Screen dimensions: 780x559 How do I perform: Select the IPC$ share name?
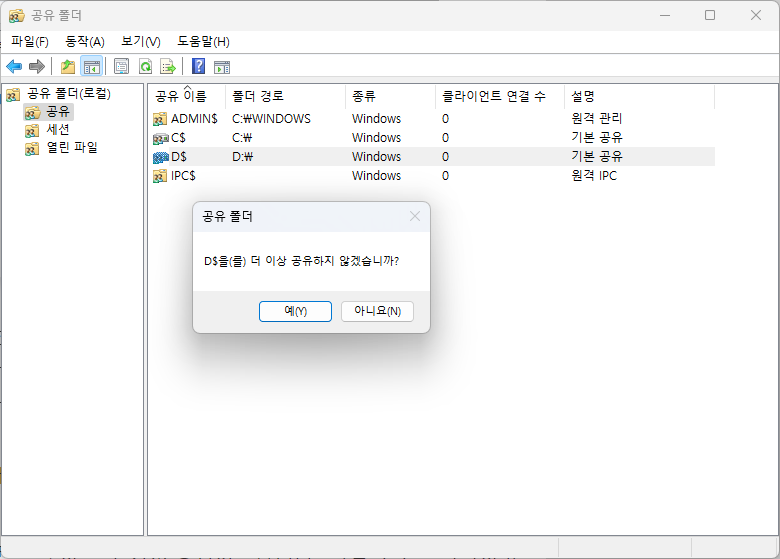click(x=183, y=176)
